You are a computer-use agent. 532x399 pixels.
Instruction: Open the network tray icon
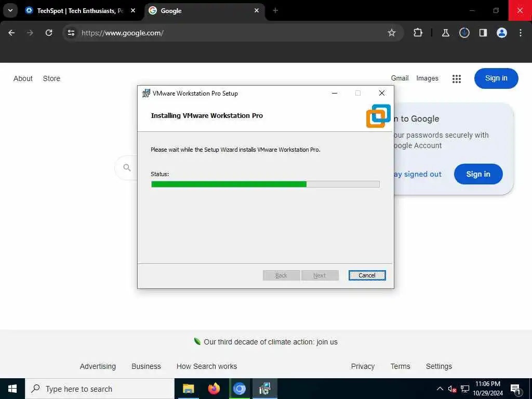(465, 389)
